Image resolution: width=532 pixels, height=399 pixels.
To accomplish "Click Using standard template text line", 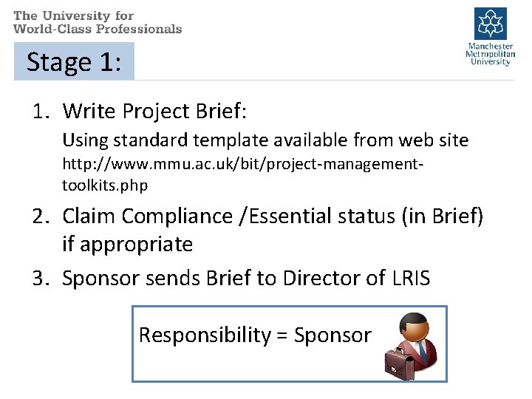I will pyautogui.click(x=265, y=140).
